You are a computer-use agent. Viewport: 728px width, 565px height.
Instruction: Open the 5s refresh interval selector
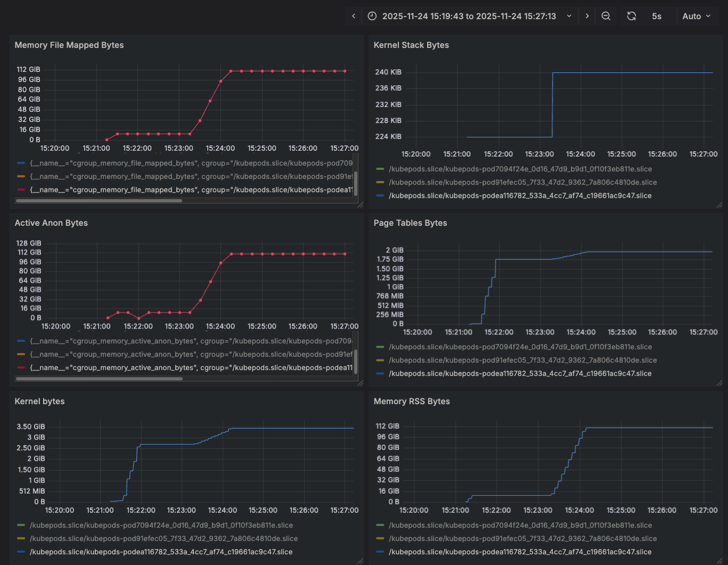click(657, 16)
